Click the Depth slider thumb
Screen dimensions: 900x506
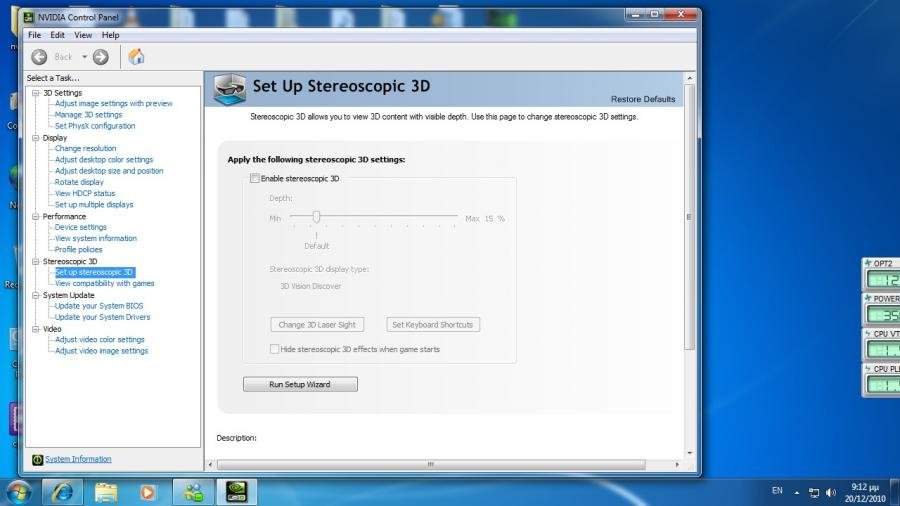click(x=316, y=216)
